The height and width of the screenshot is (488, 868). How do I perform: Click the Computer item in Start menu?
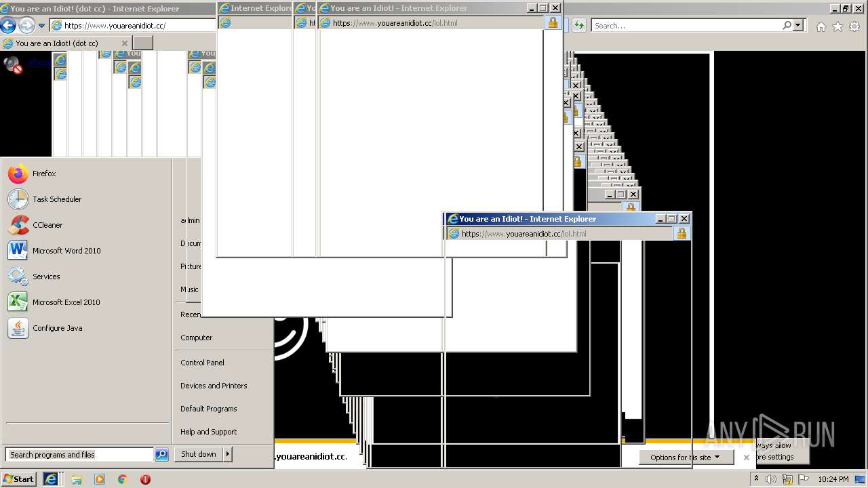pos(197,338)
